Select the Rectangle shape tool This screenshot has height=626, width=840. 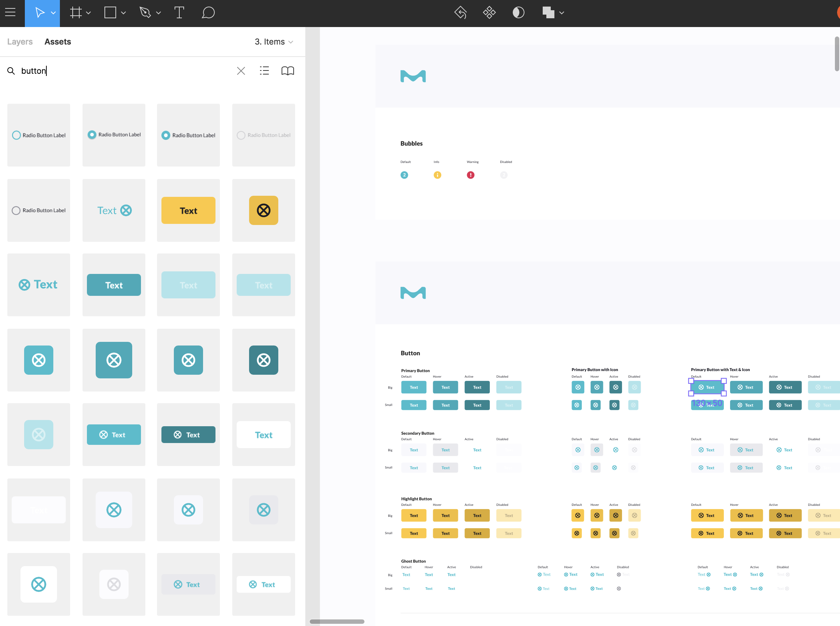point(110,12)
